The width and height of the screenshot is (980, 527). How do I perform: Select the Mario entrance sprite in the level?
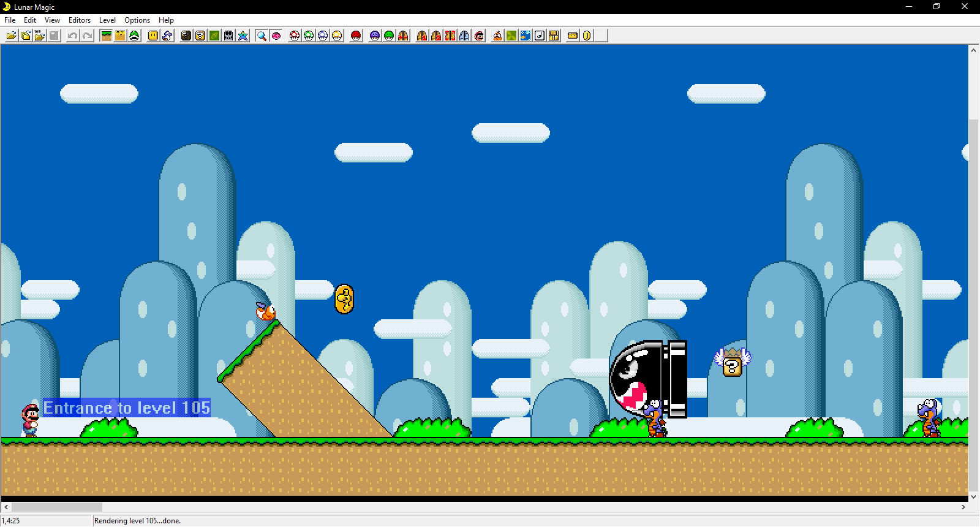tap(30, 420)
